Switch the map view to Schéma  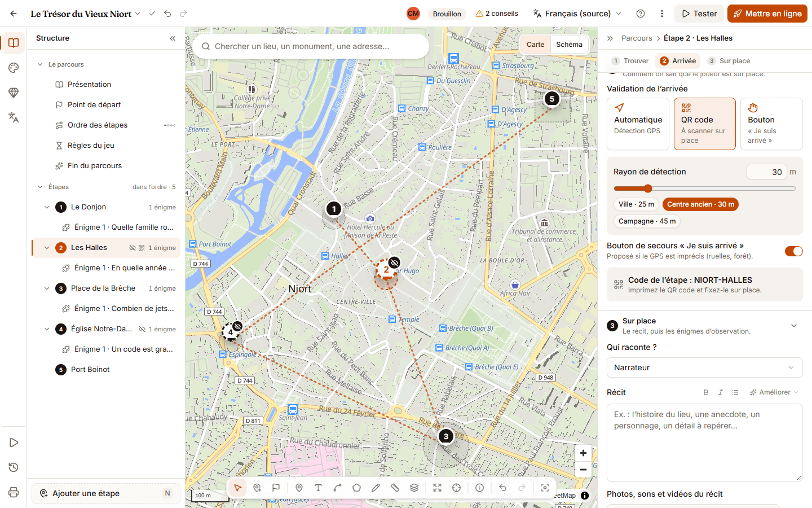tap(569, 45)
